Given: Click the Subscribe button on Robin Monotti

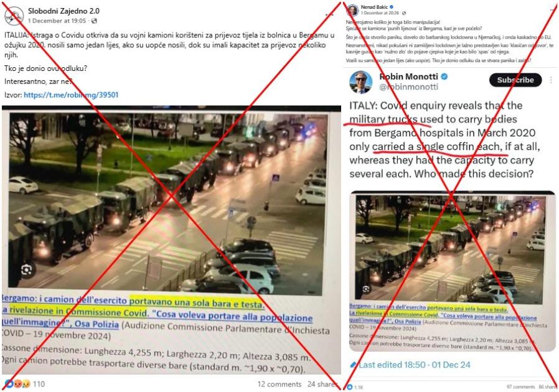Looking at the screenshot, I should tap(515, 80).
